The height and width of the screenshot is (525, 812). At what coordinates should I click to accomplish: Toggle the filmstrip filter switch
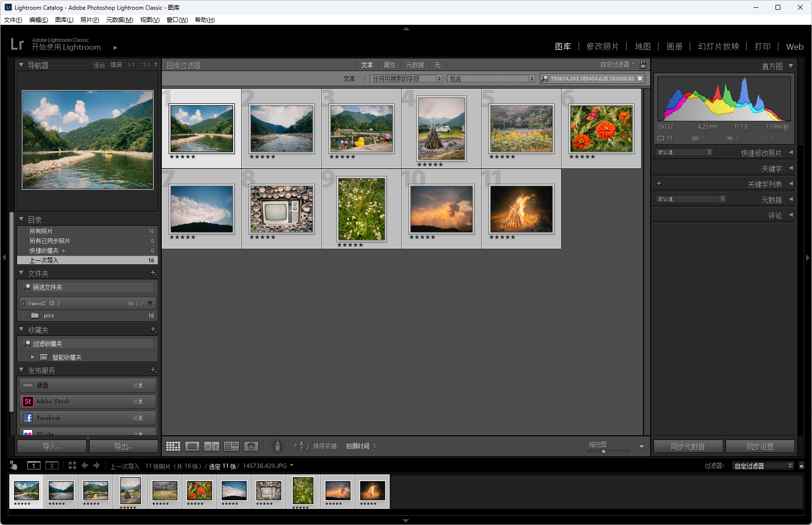click(x=801, y=466)
